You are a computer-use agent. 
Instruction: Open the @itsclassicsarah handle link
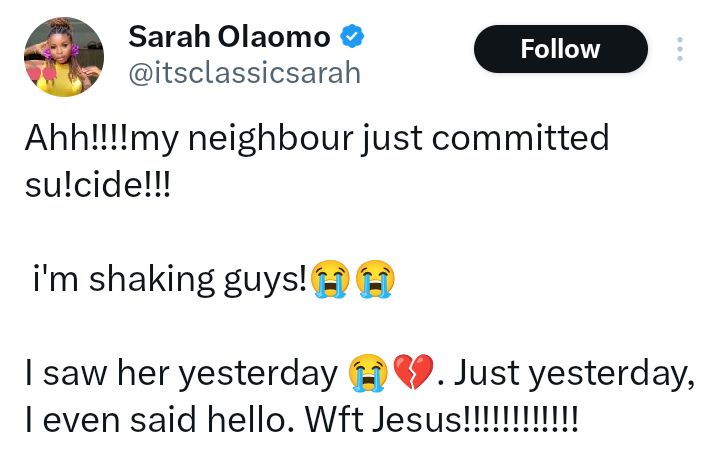(x=244, y=74)
